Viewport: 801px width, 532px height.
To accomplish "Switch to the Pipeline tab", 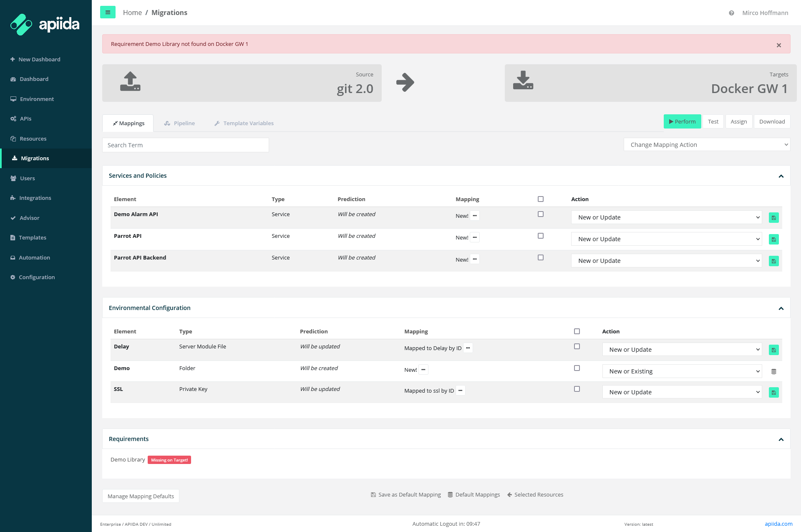I will pos(180,123).
